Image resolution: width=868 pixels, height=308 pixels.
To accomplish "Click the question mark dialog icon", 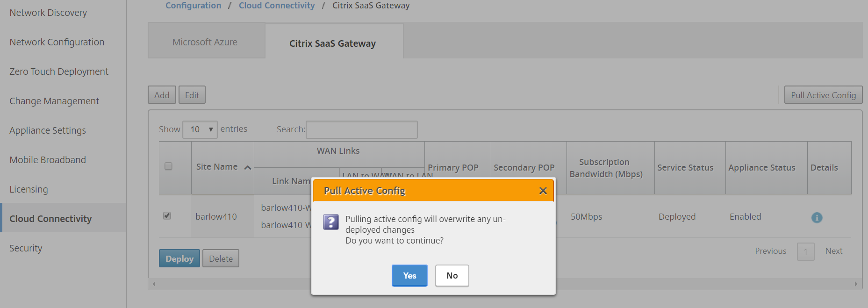I will coord(331,222).
